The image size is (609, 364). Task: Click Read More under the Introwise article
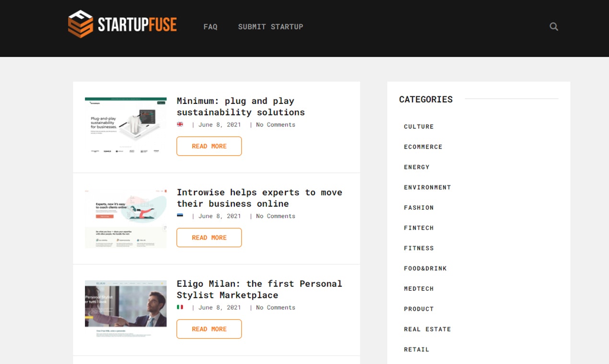(x=209, y=238)
